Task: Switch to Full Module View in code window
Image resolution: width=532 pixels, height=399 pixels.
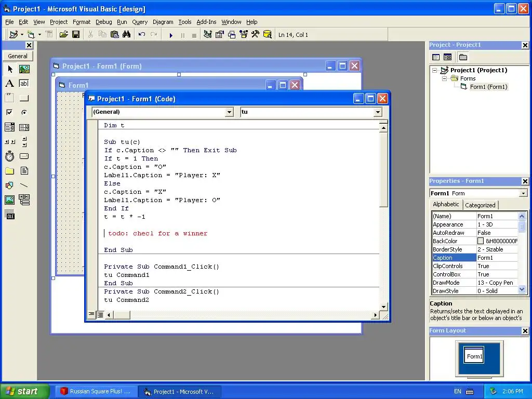Action: pyautogui.click(x=100, y=314)
